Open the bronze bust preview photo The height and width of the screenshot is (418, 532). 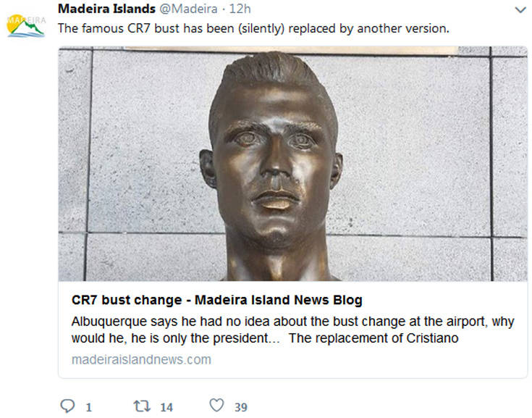point(292,163)
